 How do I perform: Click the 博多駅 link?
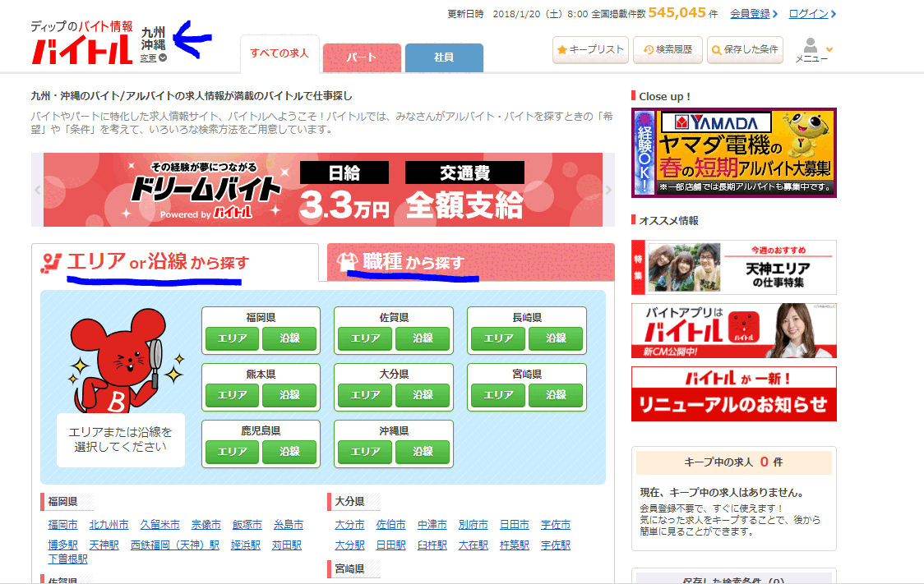tap(63, 545)
